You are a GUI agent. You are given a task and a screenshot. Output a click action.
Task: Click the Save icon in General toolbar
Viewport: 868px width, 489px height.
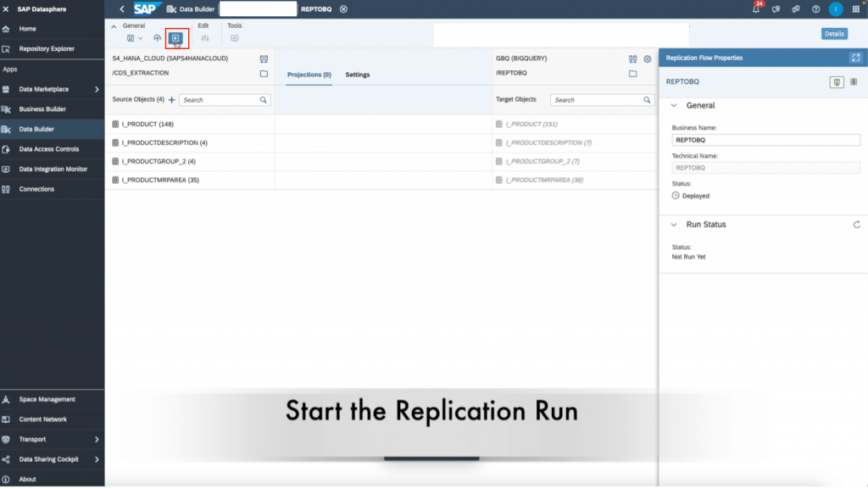click(131, 38)
